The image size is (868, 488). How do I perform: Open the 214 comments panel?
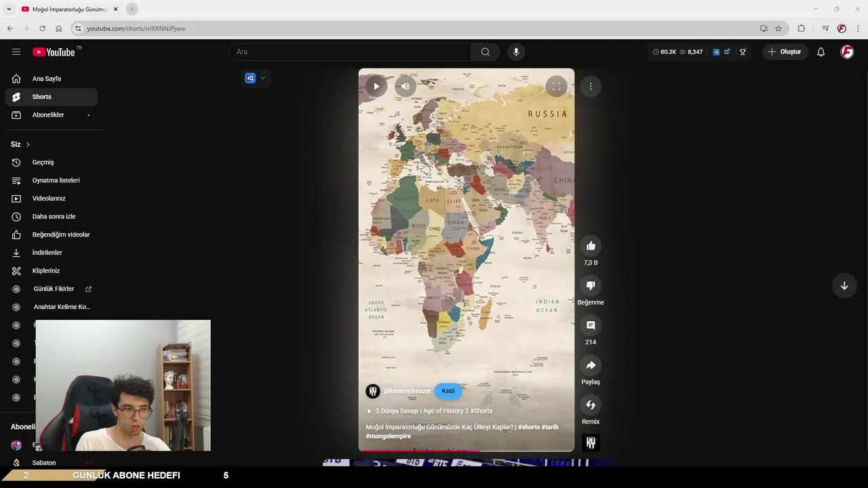tap(591, 325)
